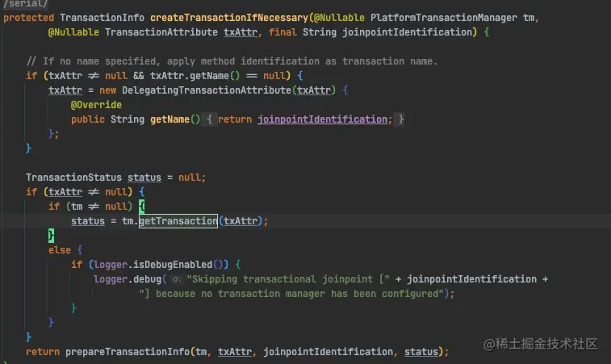The image size is (611, 364).
Task: Click highlighted opening brace after 'if (tm != null)'
Action: coord(142,206)
